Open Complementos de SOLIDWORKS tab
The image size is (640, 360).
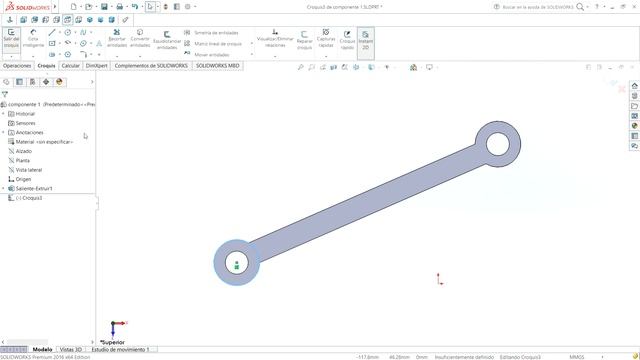click(x=151, y=66)
